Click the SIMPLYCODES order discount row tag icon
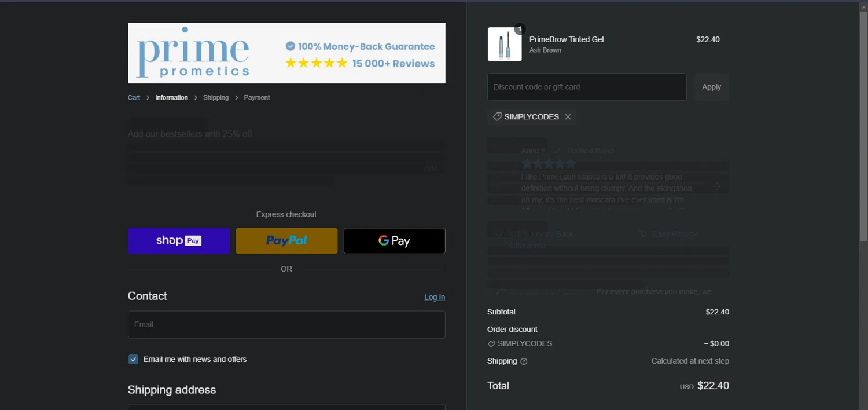The height and width of the screenshot is (410, 868). pyautogui.click(x=491, y=344)
